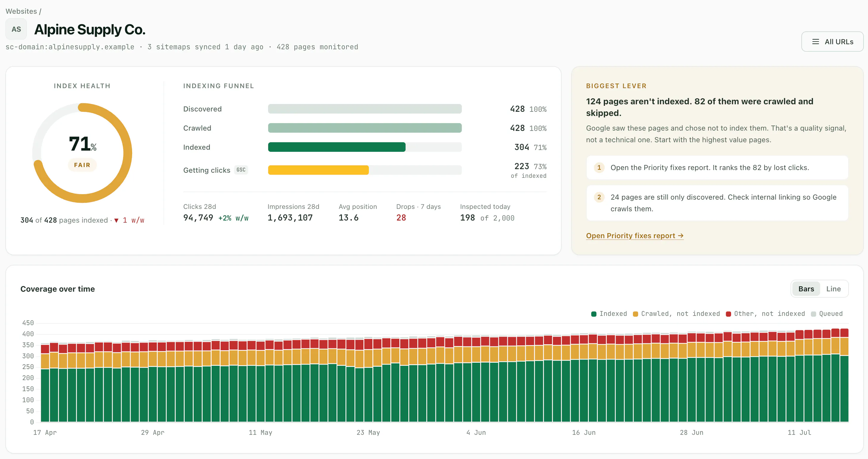The height and width of the screenshot is (459, 868).
Task: Go to Websites breadcrumb
Action: (x=21, y=11)
